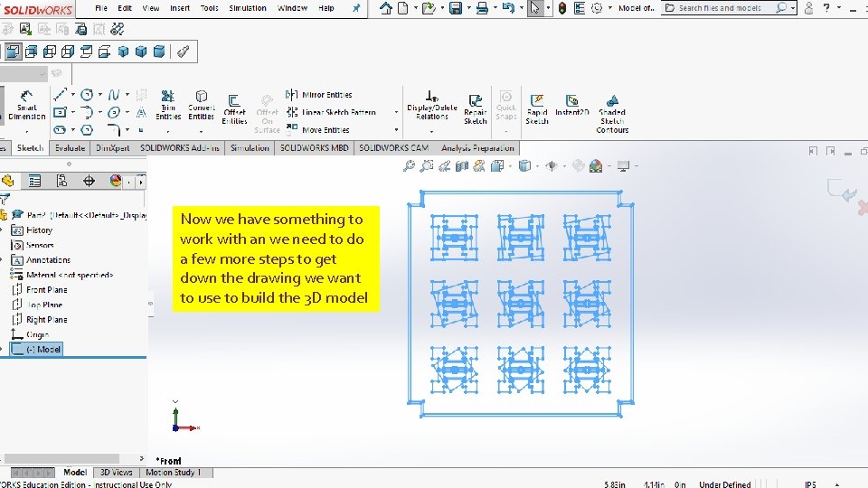Viewport: 868px width, 488px height.
Task: Select the Arc sketch tool
Action: 87,112
